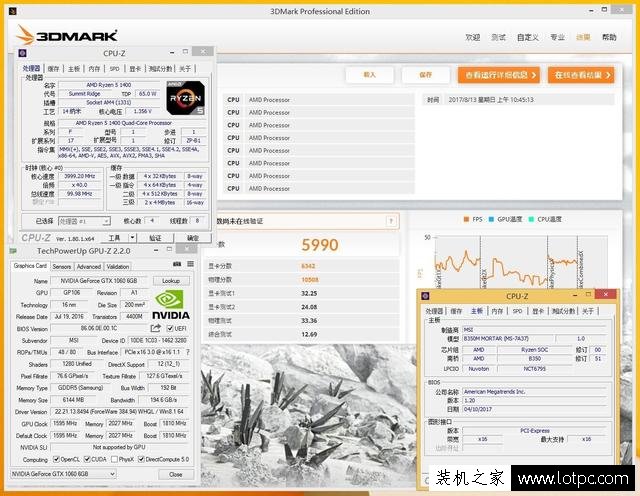640x496 pixels.
Task: Toggle the DirectCompute 5.0 checkbox in GPU-Z
Action: point(141,459)
